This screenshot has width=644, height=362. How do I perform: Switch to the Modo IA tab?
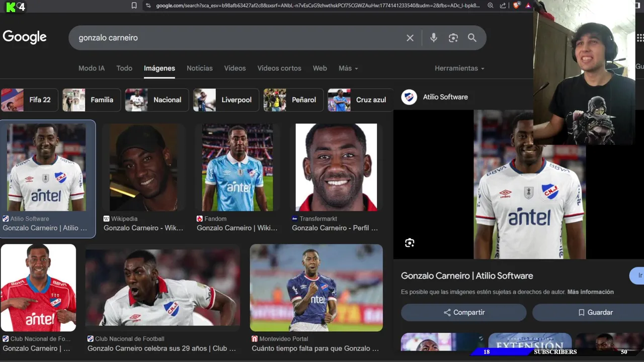pos(92,68)
